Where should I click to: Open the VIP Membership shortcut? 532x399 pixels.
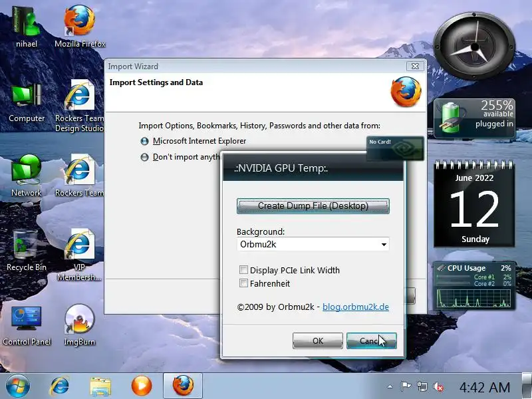[80, 255]
